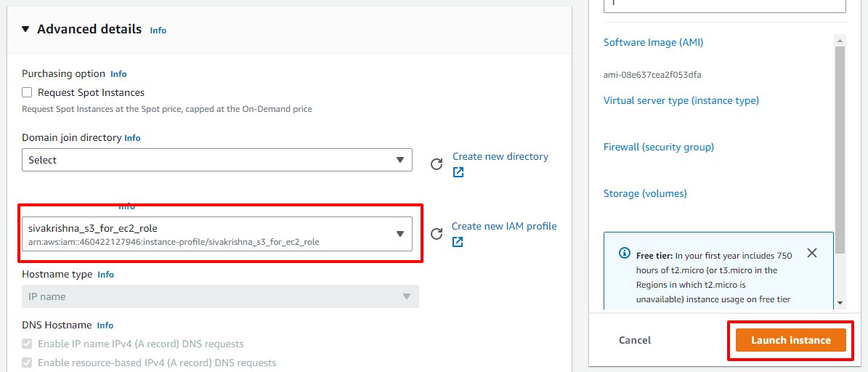Refresh the IAM instance profile list
Screen dimensions: 868x372
(x=437, y=234)
